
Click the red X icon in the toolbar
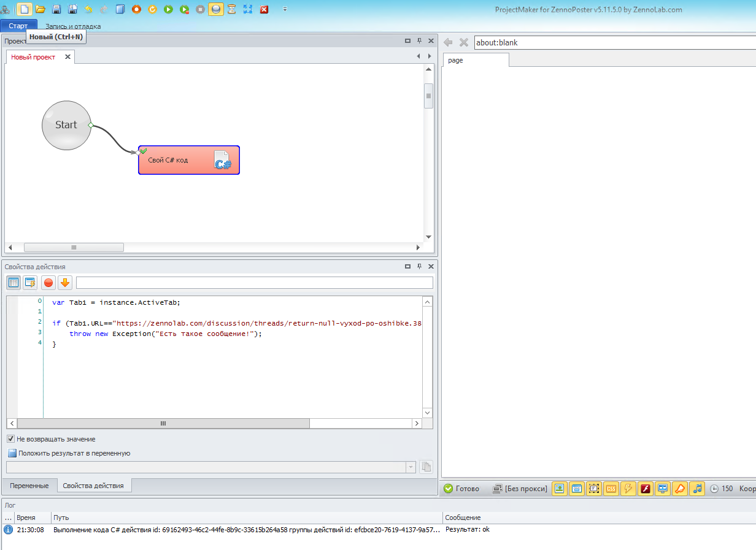264,9
